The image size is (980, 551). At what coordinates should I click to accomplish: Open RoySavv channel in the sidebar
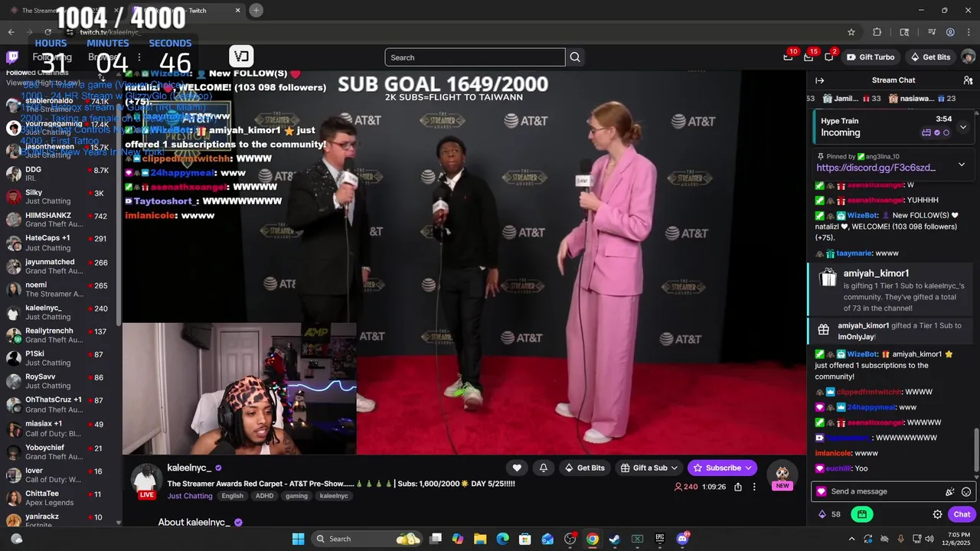pyautogui.click(x=59, y=381)
